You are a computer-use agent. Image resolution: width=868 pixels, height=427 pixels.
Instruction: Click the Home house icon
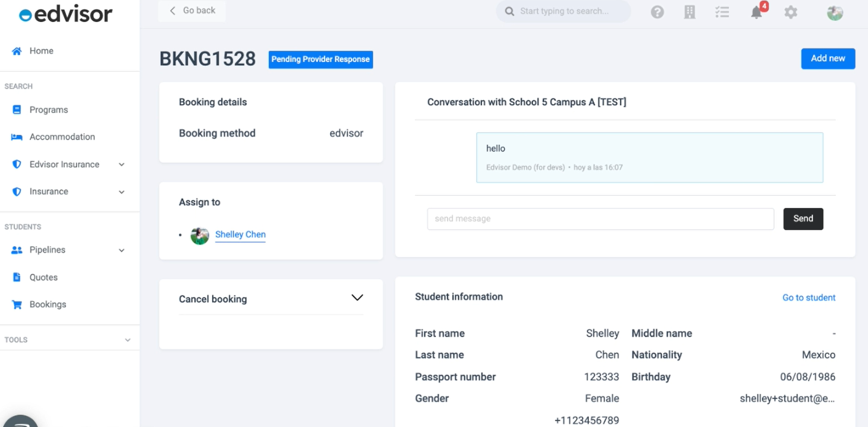17,51
